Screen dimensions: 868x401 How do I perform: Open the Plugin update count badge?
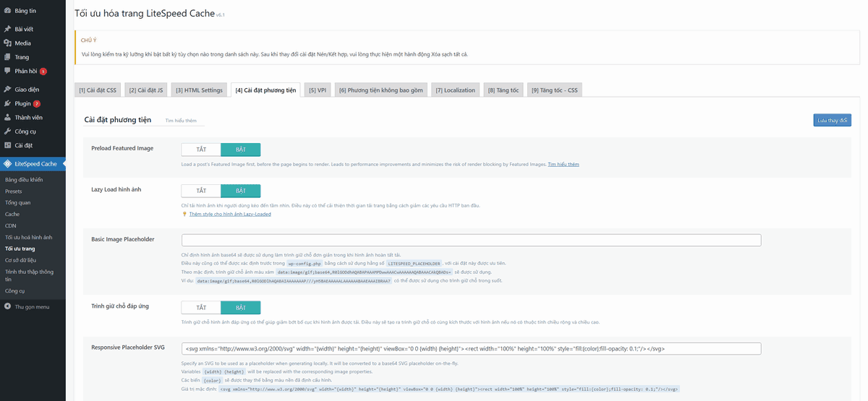(x=36, y=104)
